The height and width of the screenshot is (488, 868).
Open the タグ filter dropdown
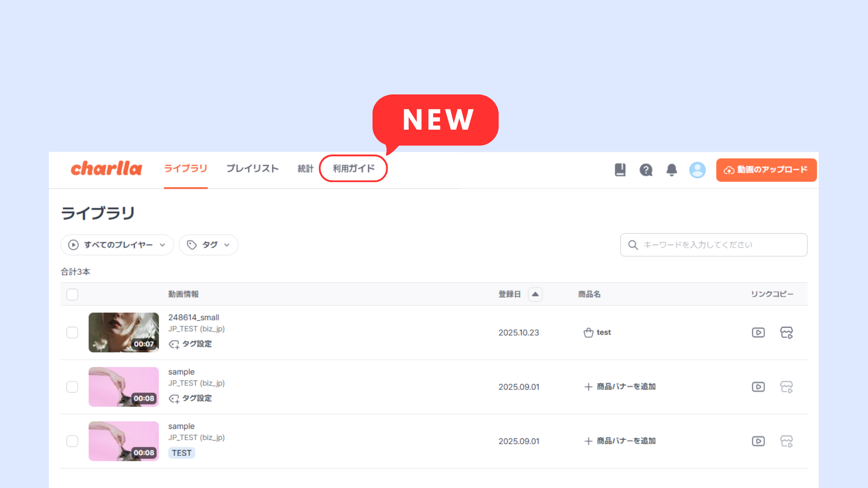[208, 245]
